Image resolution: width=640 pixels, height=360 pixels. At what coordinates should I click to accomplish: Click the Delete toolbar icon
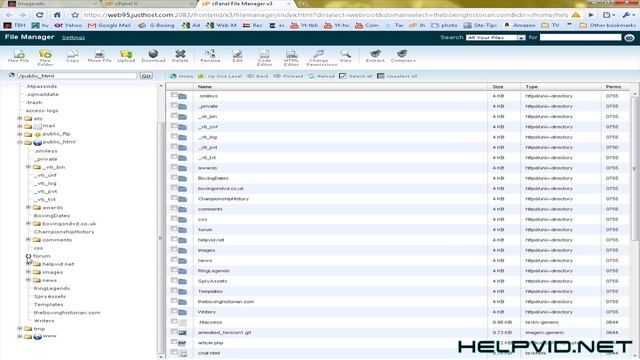[180, 56]
